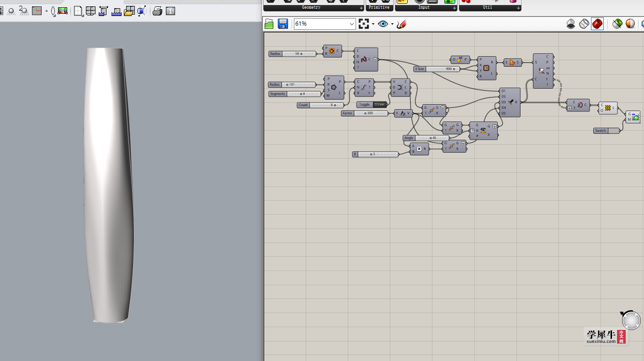
Task: Save the Grasshopper document with floppy icon
Action: 283,24
